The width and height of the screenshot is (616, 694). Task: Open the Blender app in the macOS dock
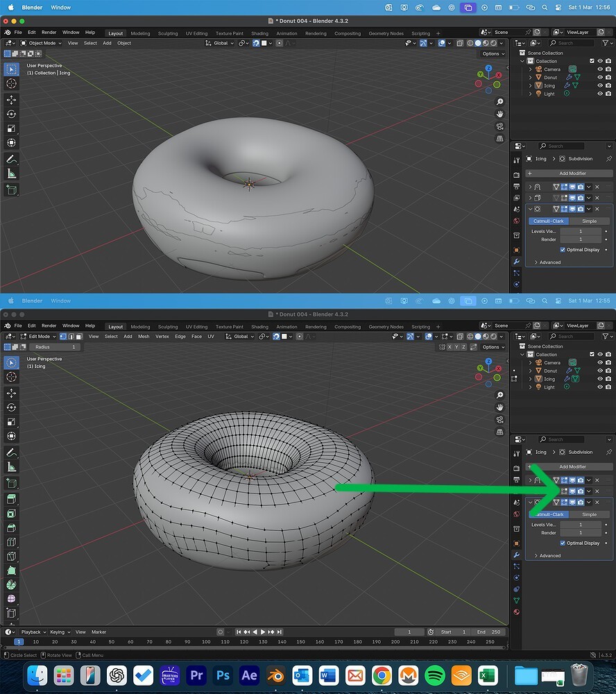pyautogui.click(x=275, y=675)
